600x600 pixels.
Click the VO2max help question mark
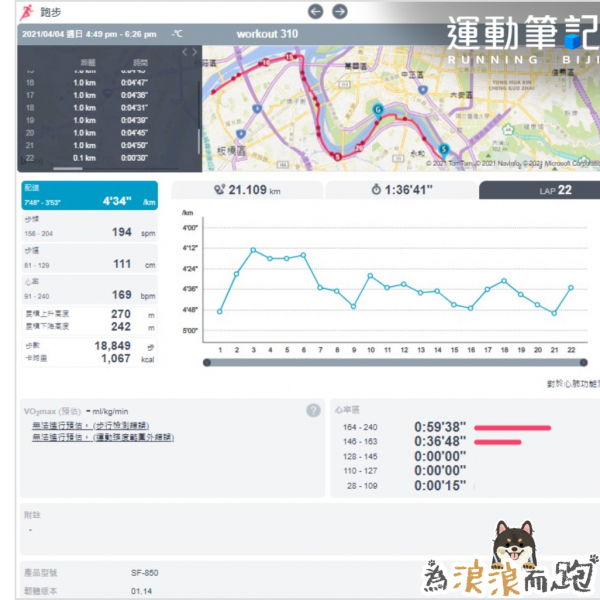tap(313, 410)
